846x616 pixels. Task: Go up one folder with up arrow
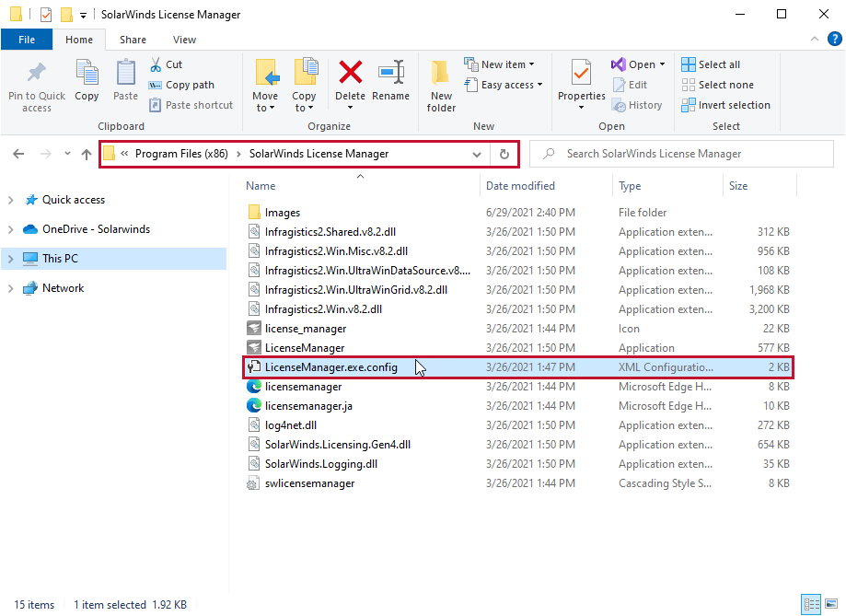86,154
